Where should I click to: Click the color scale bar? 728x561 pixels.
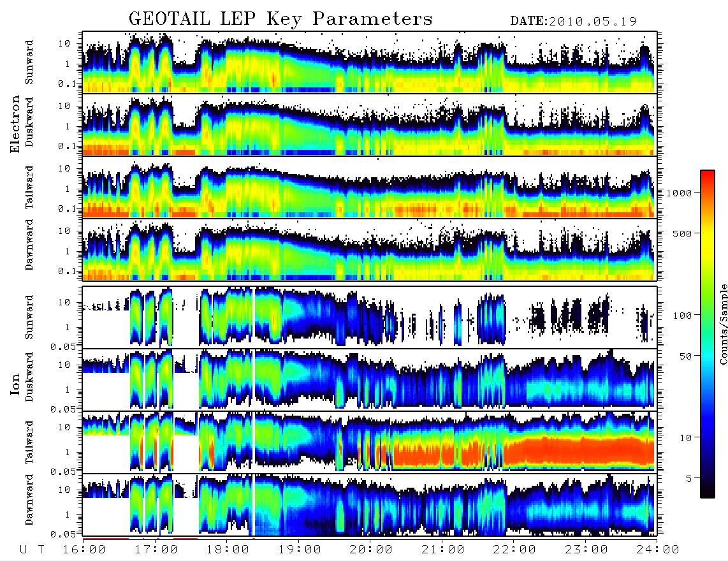(708, 335)
